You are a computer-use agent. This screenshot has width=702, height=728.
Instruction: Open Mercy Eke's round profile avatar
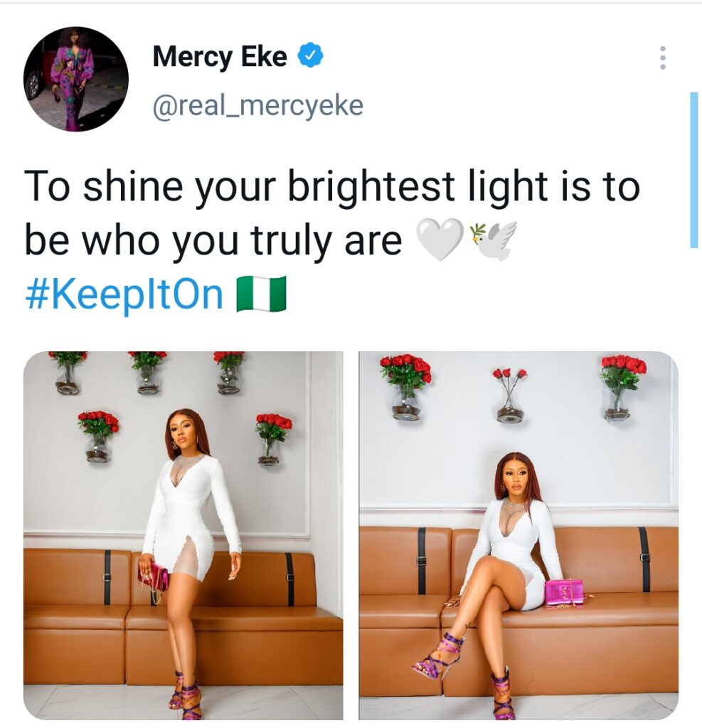[76, 79]
